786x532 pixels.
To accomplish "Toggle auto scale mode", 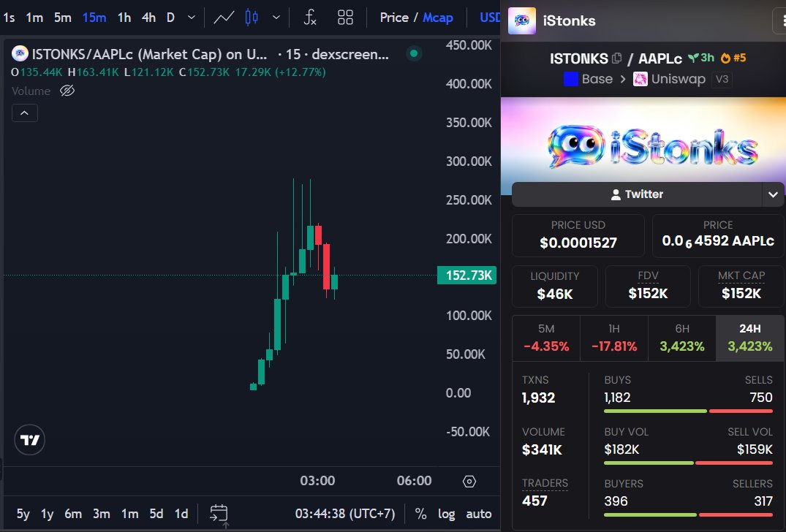I will tap(479, 514).
